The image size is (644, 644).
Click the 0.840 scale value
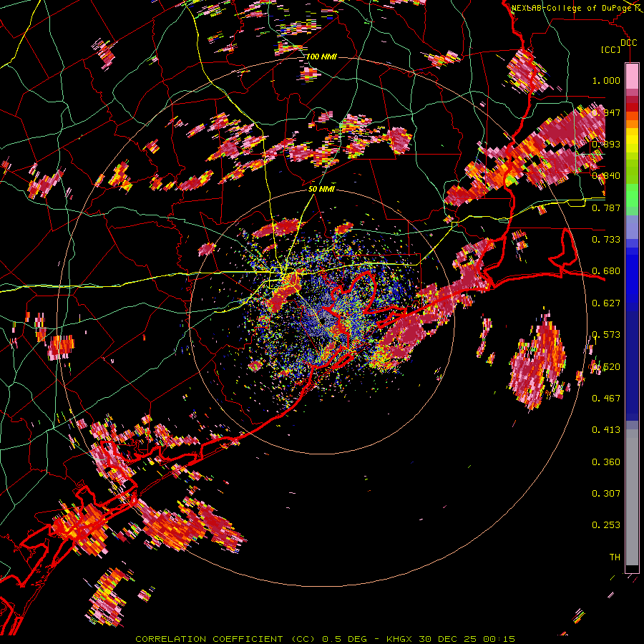(606, 176)
